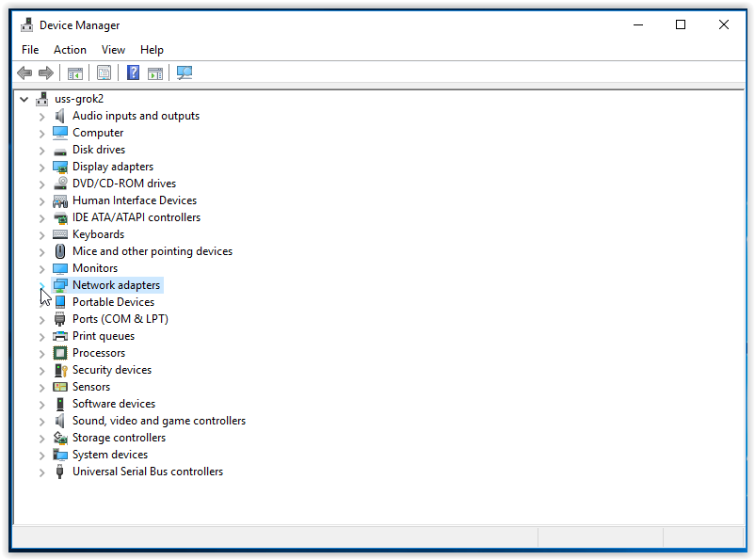The width and height of the screenshot is (755, 560).
Task: Click the blue Help question mark icon
Action: (x=134, y=73)
